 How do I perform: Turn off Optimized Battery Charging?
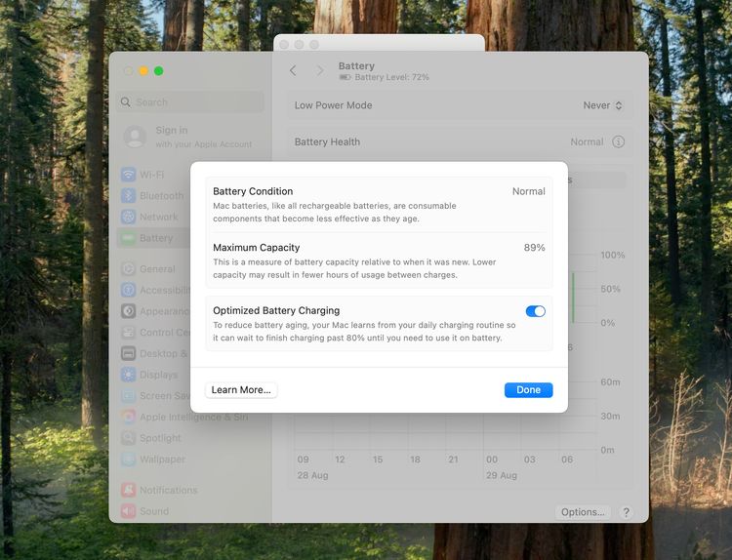[535, 311]
